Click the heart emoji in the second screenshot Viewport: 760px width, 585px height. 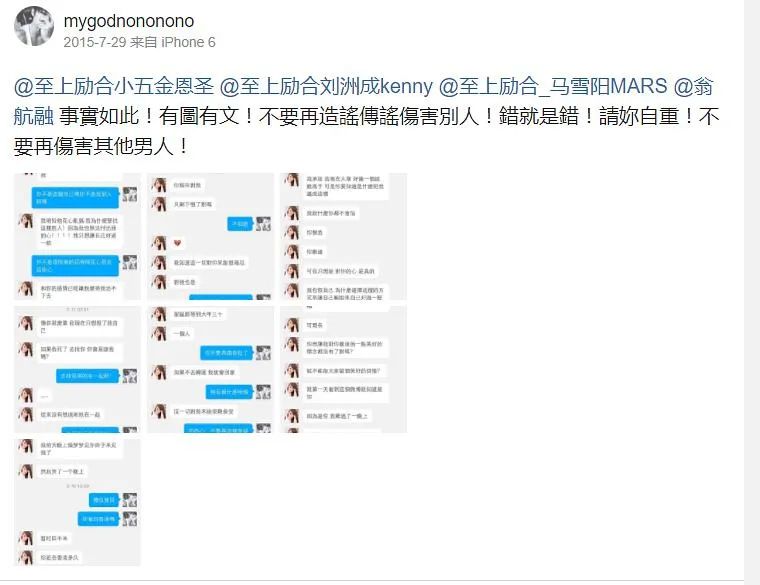pos(177,243)
